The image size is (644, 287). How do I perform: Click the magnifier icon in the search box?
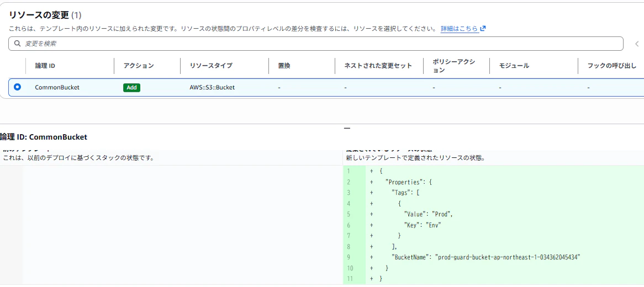tap(17, 44)
